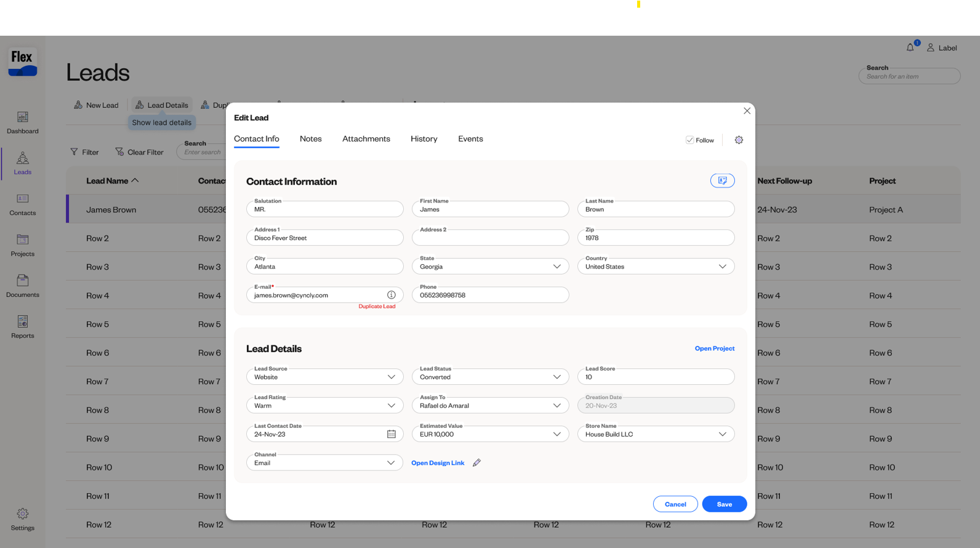Click Project column header

click(882, 181)
